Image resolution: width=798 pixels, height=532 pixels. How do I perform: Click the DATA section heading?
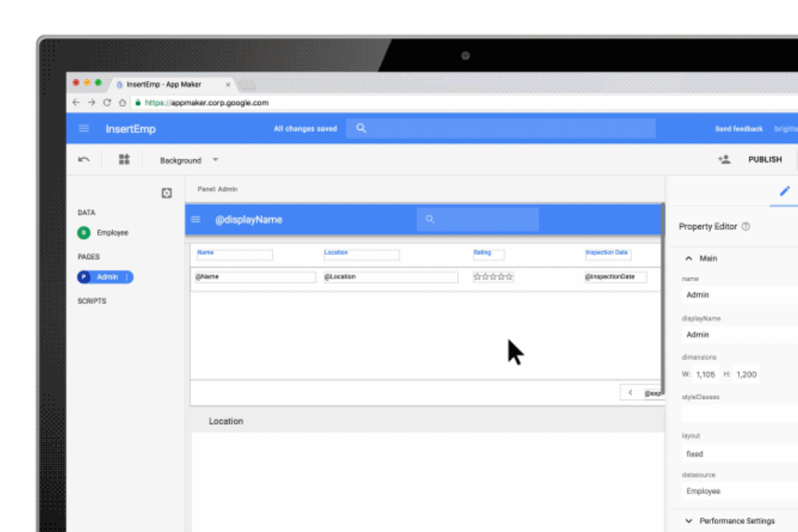87,212
